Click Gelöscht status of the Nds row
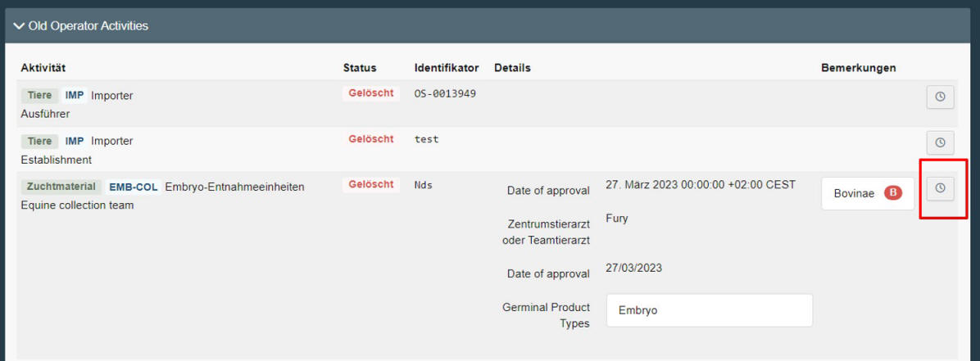The height and width of the screenshot is (361, 980). [371, 184]
